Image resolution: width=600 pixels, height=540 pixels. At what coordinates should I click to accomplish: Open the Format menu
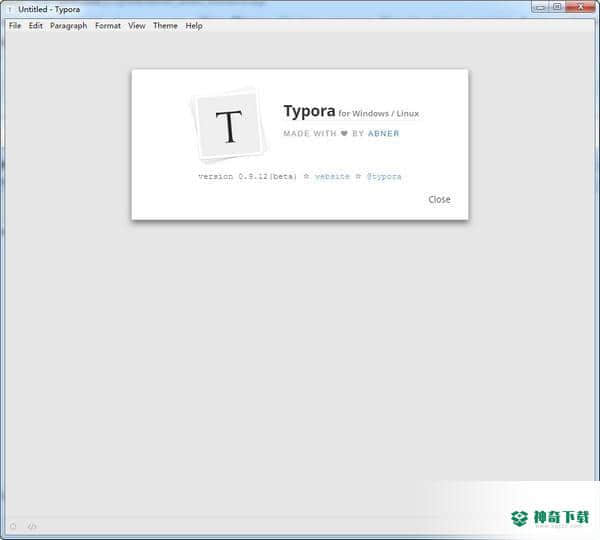pos(108,26)
